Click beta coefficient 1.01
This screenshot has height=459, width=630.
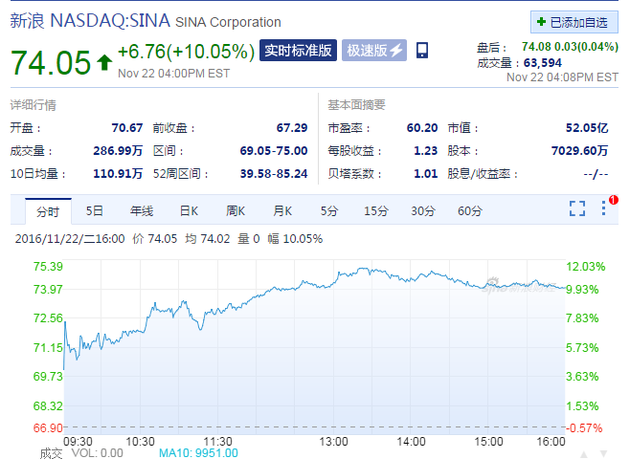[x=425, y=174]
